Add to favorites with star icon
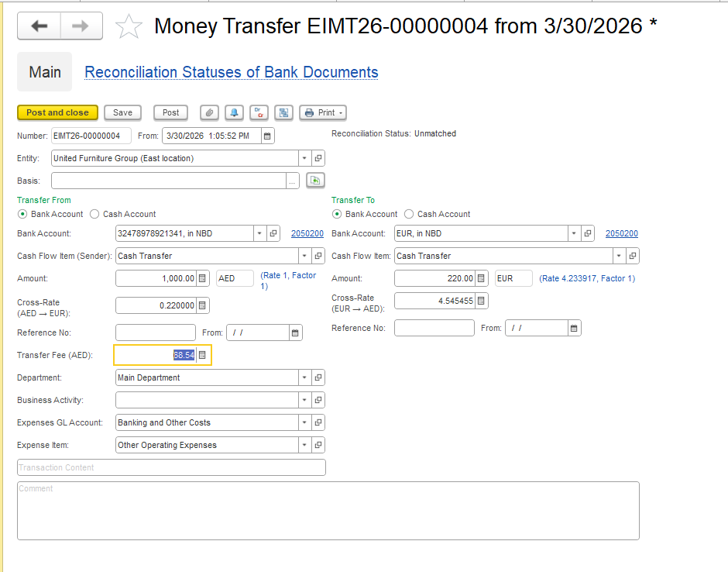This screenshot has height=572, width=728. 129,26
